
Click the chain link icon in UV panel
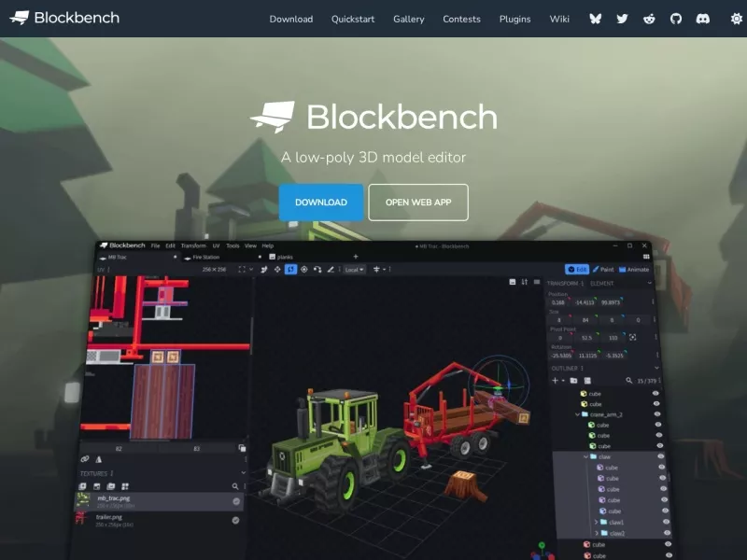tap(85, 459)
